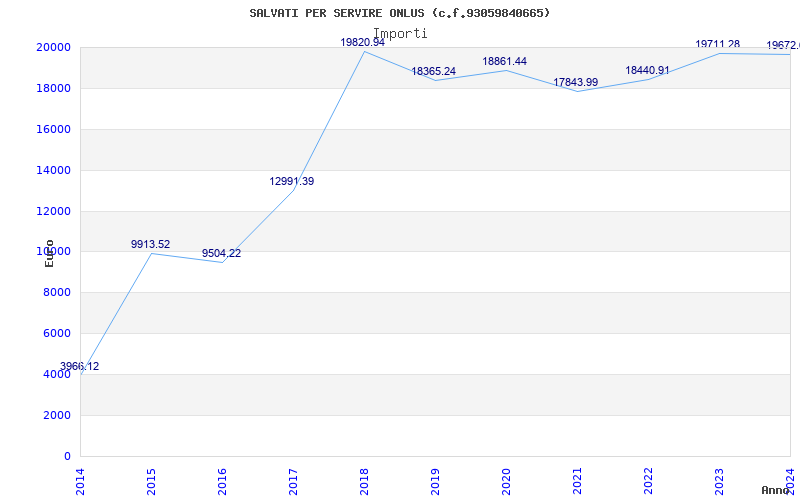This screenshot has height=500, width=800.
Task: Click y-axis value 6000
Action: click(x=56, y=333)
